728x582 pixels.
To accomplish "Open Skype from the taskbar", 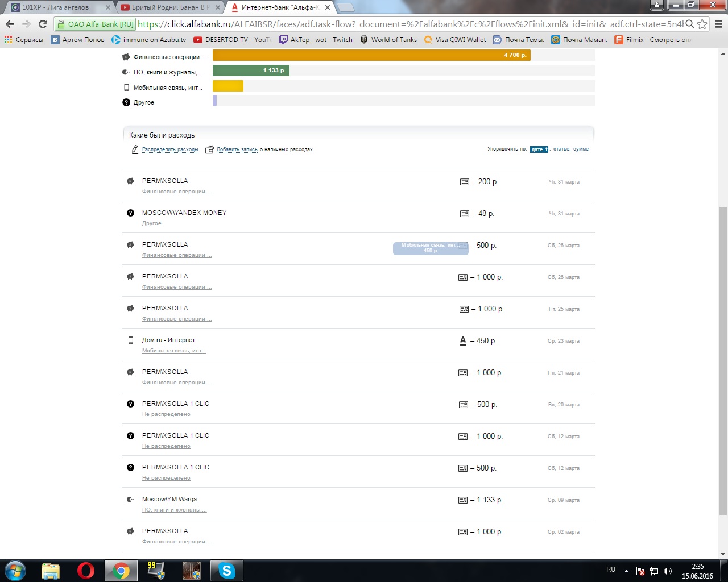I will (226, 571).
